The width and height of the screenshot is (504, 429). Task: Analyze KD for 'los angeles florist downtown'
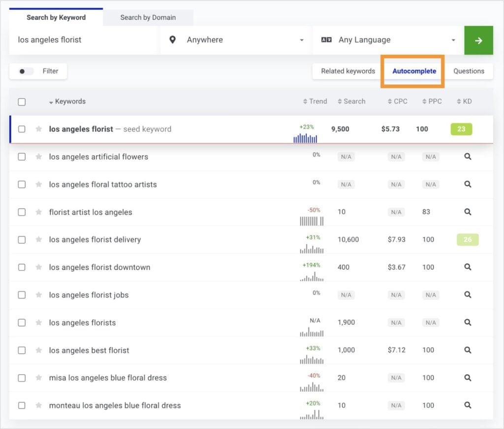pos(468,267)
